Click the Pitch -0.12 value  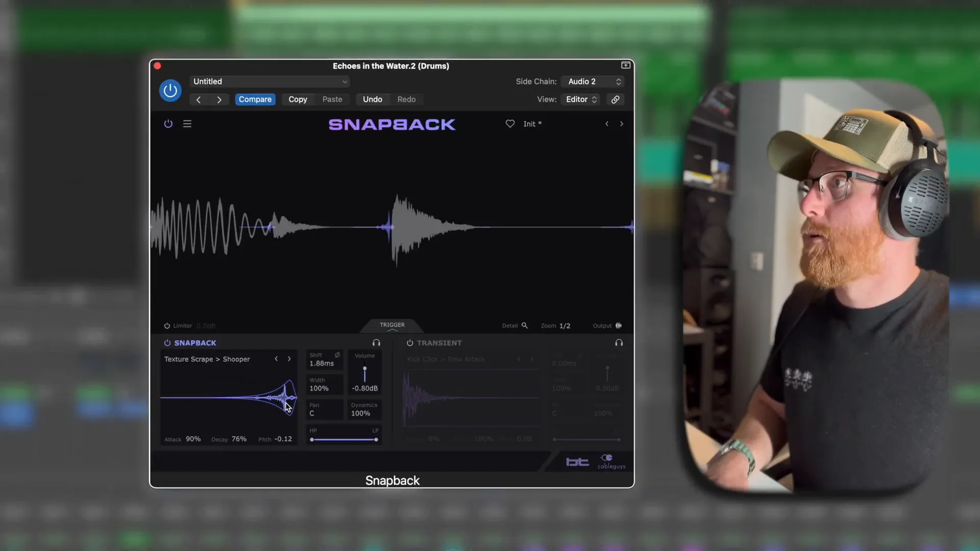click(x=283, y=439)
